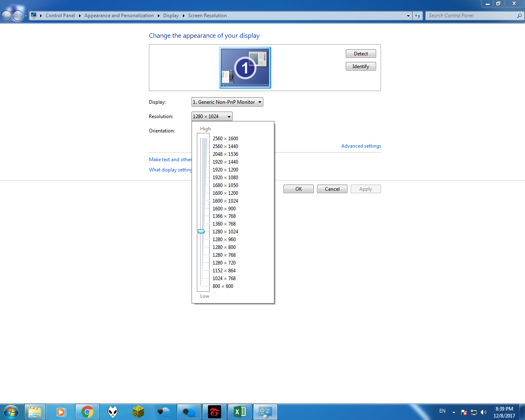The height and width of the screenshot is (420, 525).
Task: Open the dark speech-bubbles taskbar app
Action: point(164,412)
